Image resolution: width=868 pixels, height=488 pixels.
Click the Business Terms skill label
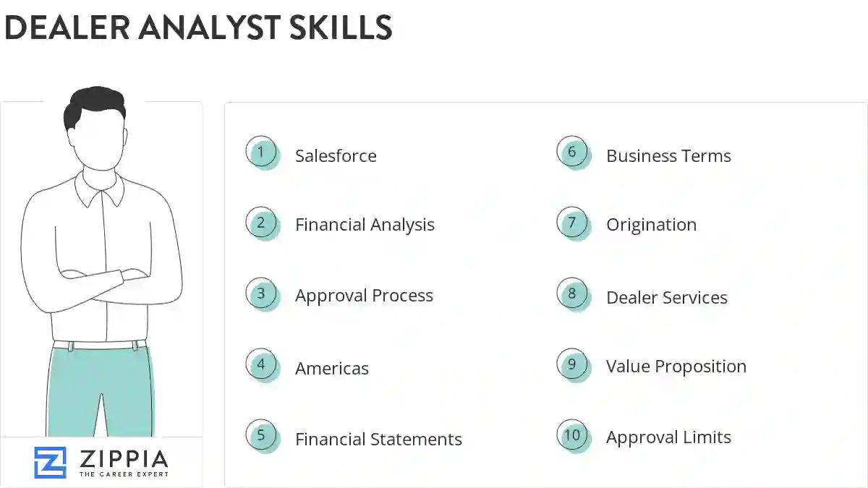pos(668,156)
